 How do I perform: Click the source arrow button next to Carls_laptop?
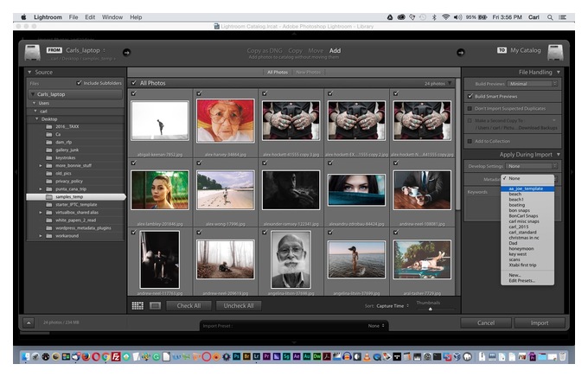[127, 52]
